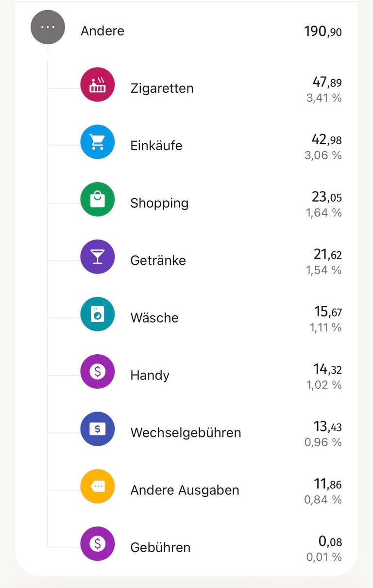Tap the Zigaretten cigarette icon
373x588 pixels.
coord(98,85)
